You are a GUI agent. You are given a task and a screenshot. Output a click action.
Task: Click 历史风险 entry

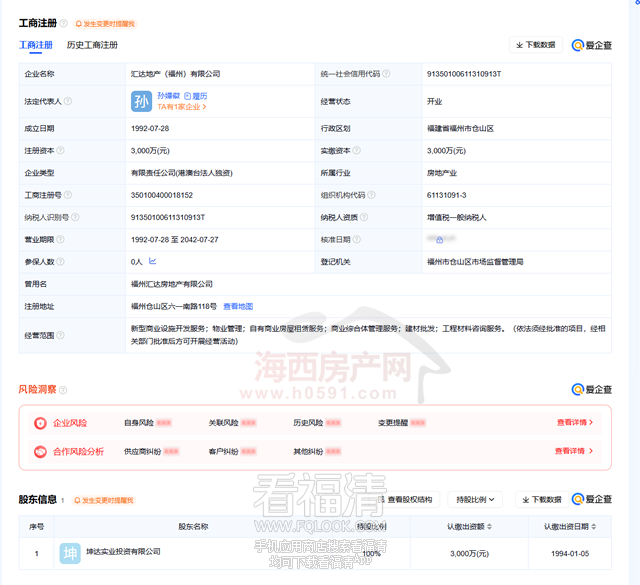(x=317, y=423)
